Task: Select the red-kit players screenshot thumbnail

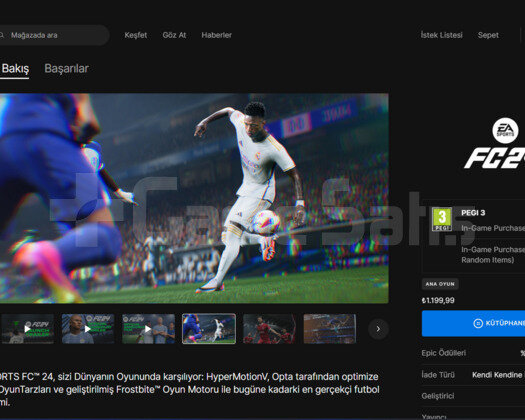Action: coord(270,329)
